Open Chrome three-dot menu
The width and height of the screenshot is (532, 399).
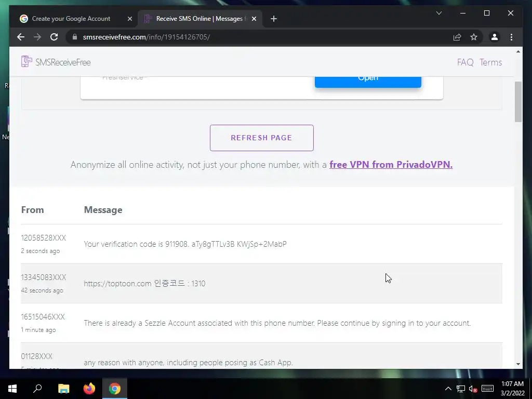point(511,37)
